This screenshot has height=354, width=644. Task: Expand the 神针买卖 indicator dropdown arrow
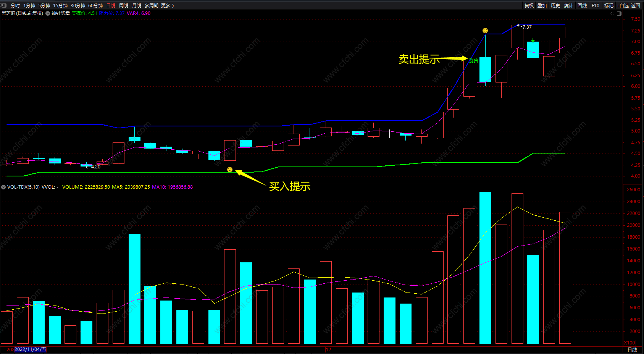click(48, 13)
